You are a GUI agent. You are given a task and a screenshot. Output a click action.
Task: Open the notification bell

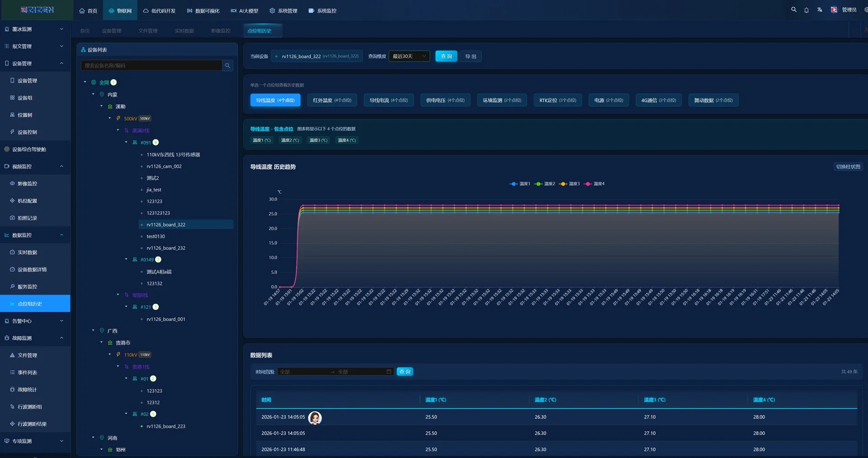point(807,10)
